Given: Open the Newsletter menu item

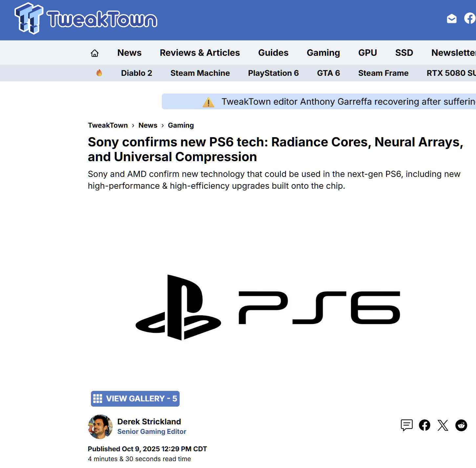Looking at the screenshot, I should [454, 53].
